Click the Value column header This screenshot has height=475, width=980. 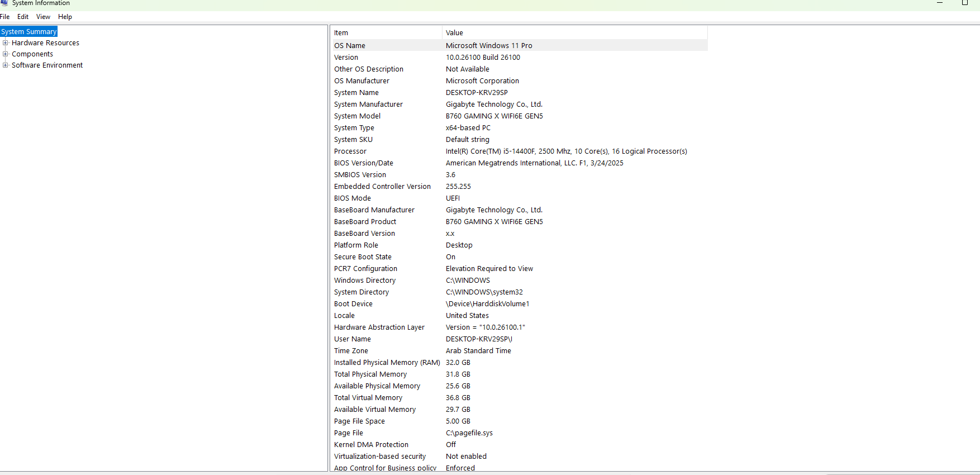[x=575, y=33]
